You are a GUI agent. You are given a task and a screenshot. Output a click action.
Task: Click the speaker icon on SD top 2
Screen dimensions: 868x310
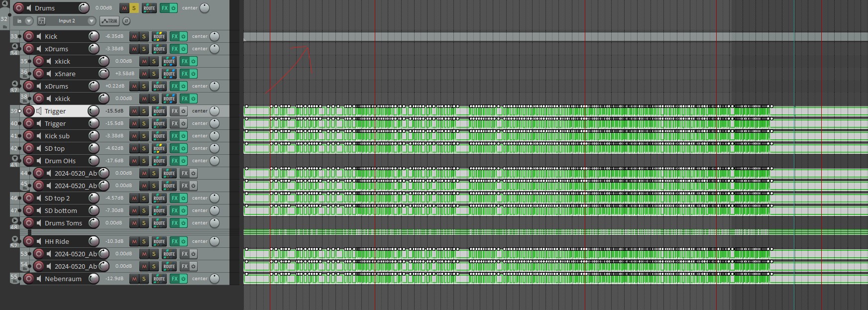pos(39,198)
